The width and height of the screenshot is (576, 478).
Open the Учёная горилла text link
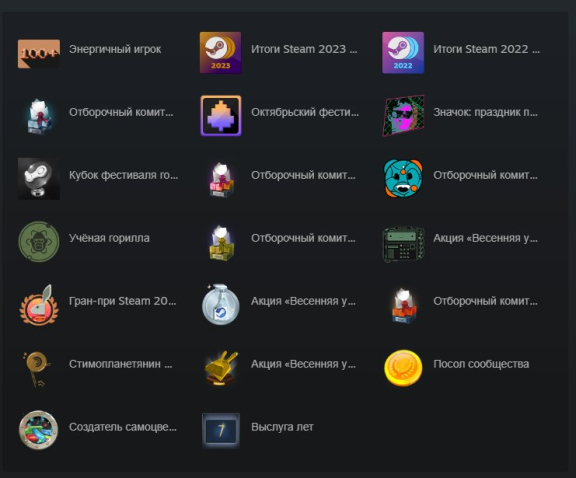coord(109,238)
